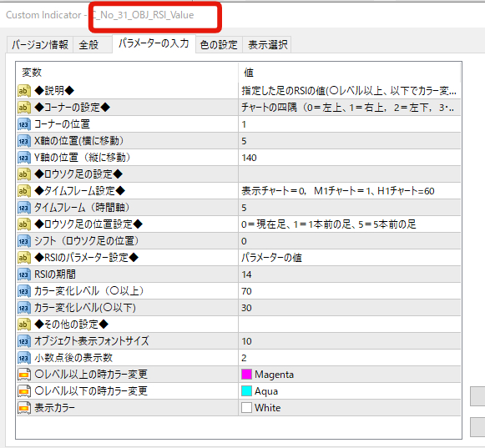Click the ab icon beside ◆ロウソク足の設定◆
The height and width of the screenshot is (448, 485).
[24, 174]
